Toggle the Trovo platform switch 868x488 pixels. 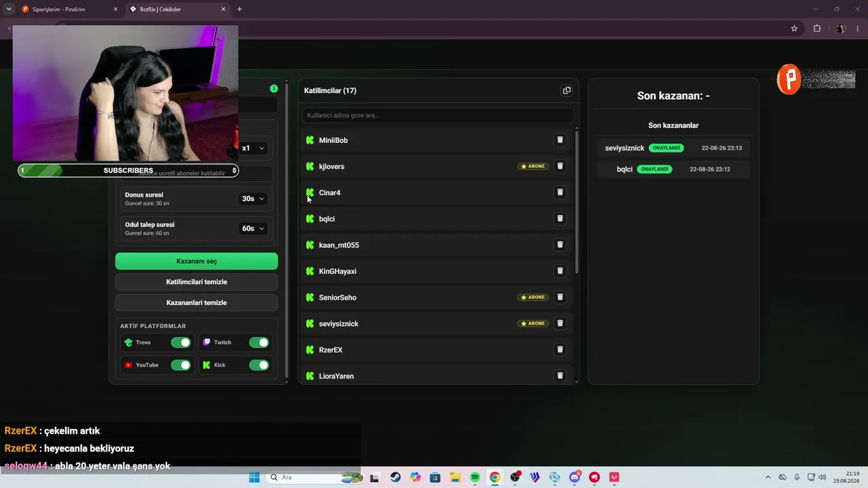(x=181, y=342)
